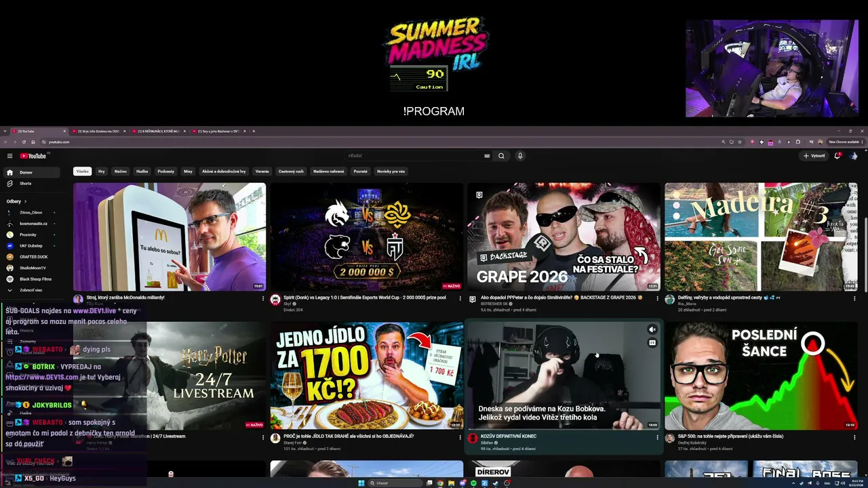Open the browser extensions puzzle icon
The width and height of the screenshot is (868, 488).
pyautogui.click(x=798, y=142)
